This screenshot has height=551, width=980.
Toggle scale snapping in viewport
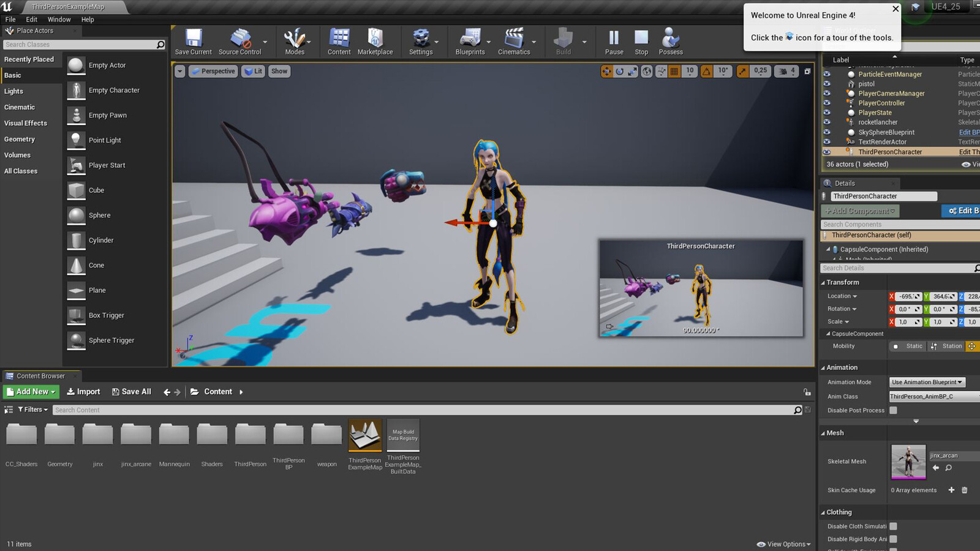[x=742, y=71]
